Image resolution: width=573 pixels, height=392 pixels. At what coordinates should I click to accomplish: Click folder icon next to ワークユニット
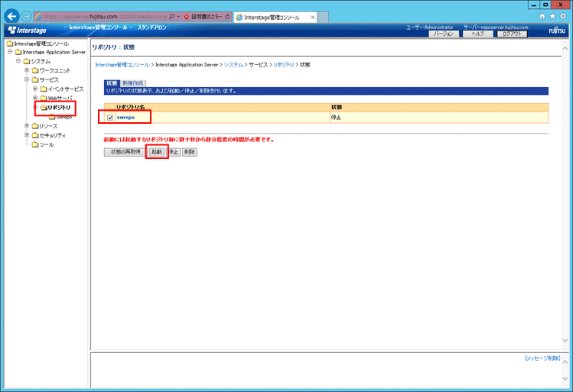(35, 70)
